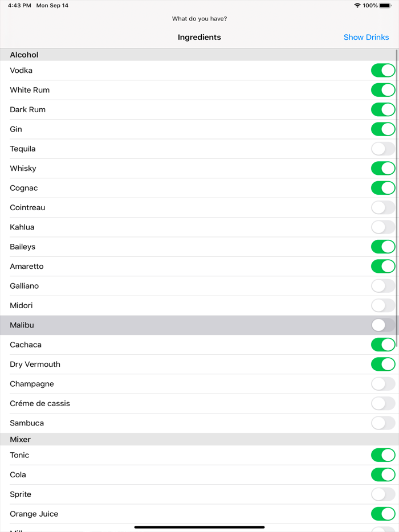This screenshot has width=399, height=532.
Task: Turn on Kahlua
Action: tap(383, 227)
